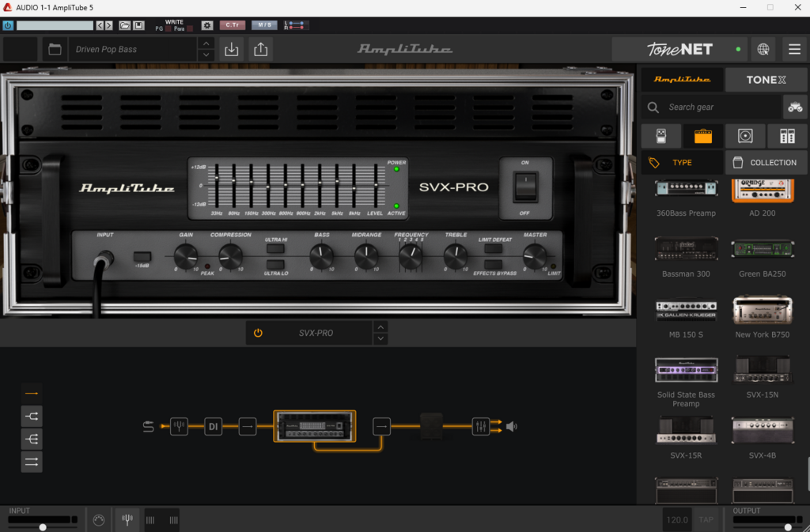This screenshot has height=532, width=810.
Task: Select the COLLECTION filter tab
Action: tap(766, 163)
